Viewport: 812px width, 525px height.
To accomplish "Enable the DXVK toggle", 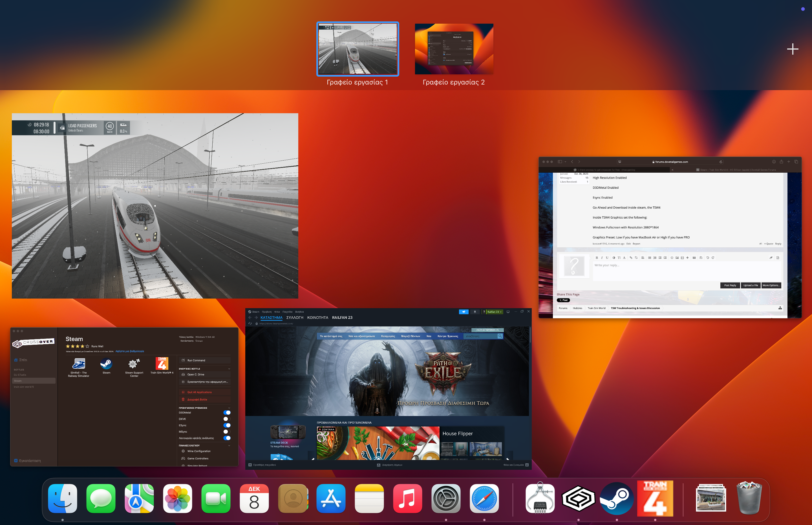I will [227, 419].
